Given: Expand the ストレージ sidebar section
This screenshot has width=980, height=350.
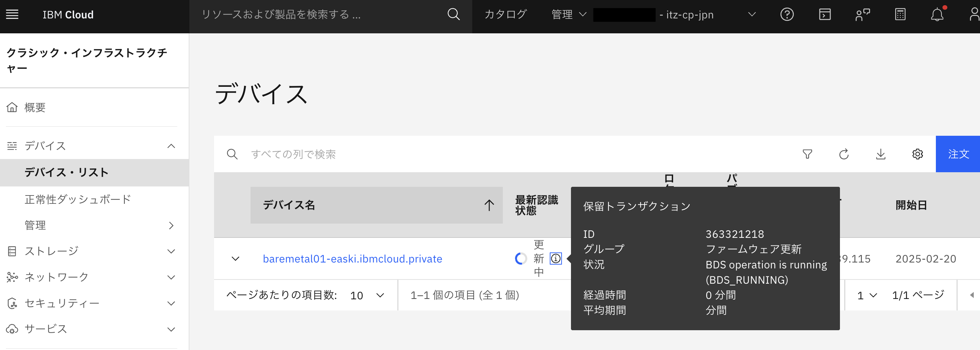Looking at the screenshot, I should 171,251.
